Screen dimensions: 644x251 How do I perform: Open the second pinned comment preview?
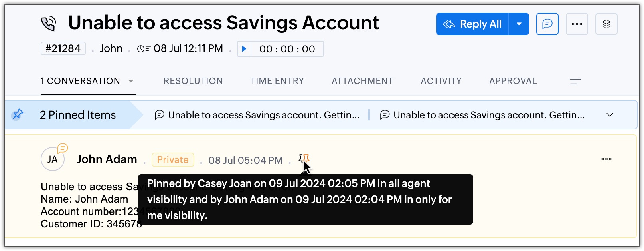(482, 115)
